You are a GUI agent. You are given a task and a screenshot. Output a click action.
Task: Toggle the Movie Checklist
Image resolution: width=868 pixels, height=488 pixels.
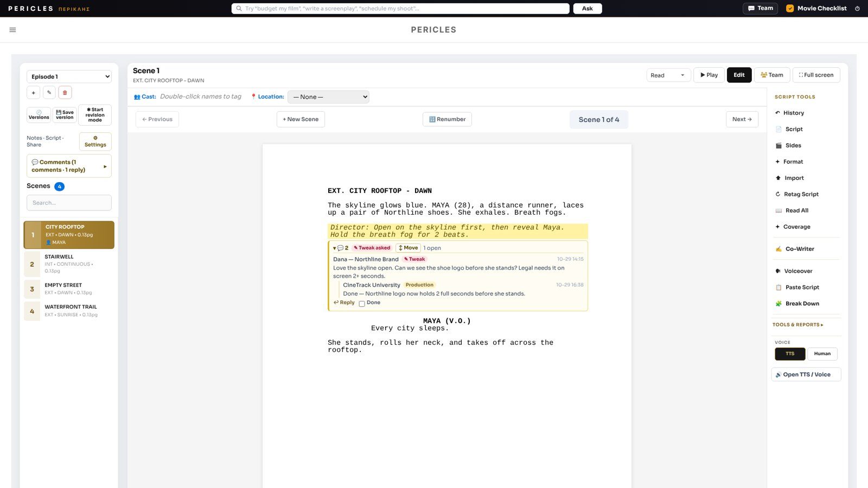pyautogui.click(x=816, y=9)
